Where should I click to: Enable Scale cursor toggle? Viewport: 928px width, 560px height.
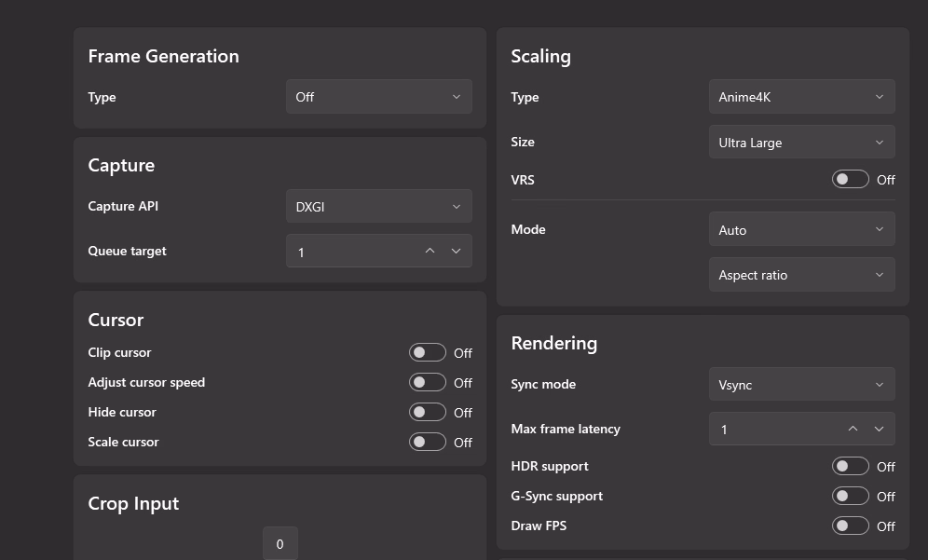click(428, 443)
